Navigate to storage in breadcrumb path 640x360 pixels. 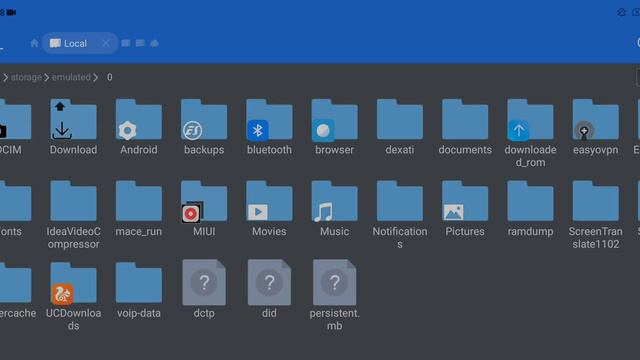tap(26, 77)
